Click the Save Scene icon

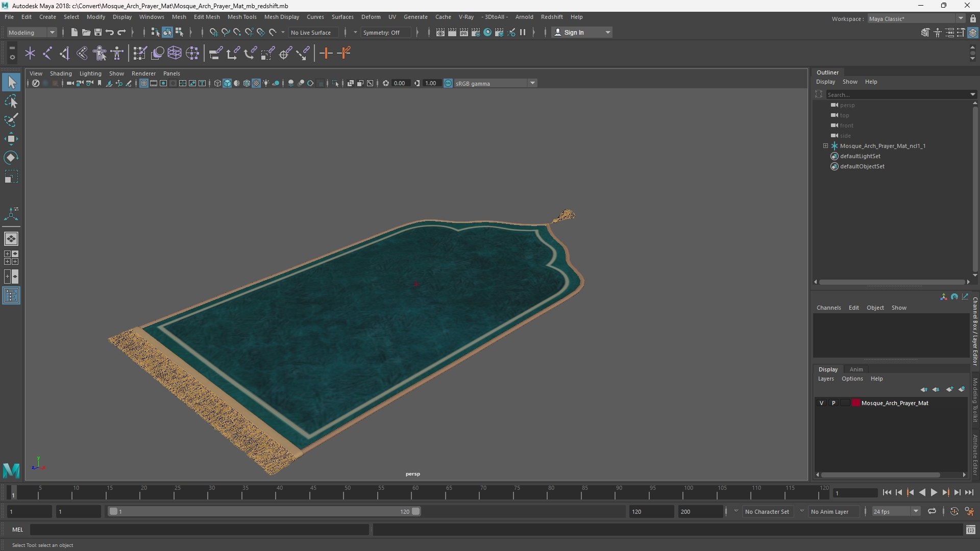98,33
